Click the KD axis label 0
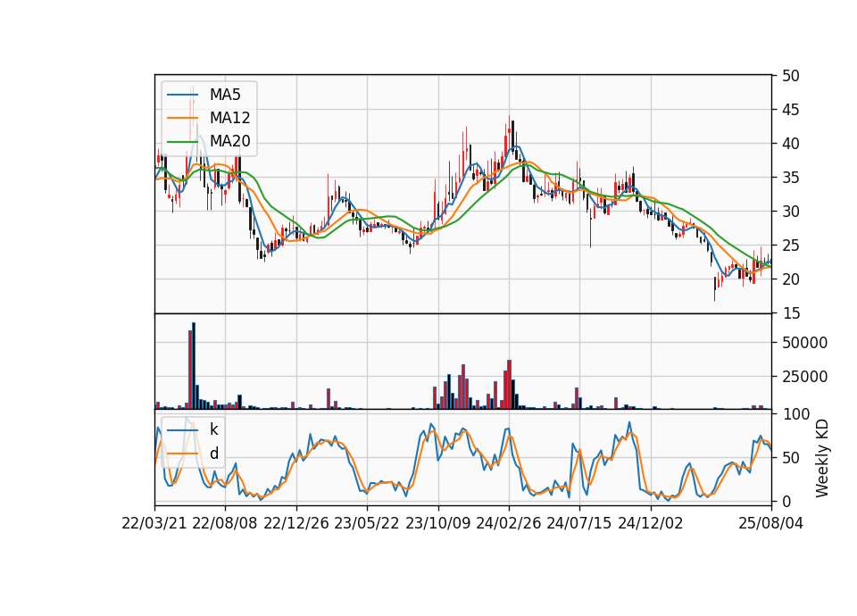 pyautogui.click(x=786, y=501)
